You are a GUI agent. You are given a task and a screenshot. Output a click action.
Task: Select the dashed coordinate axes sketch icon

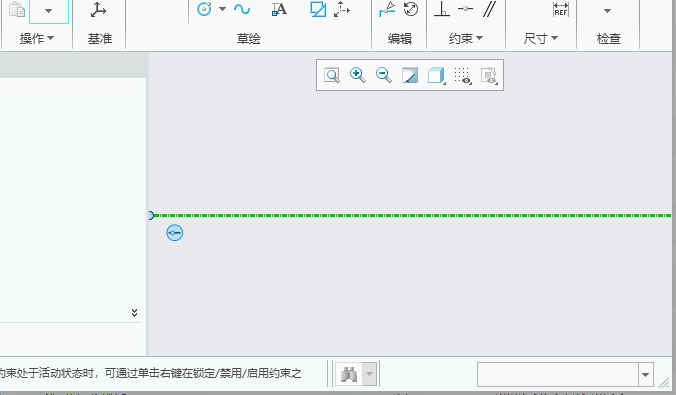pyautogui.click(x=342, y=9)
